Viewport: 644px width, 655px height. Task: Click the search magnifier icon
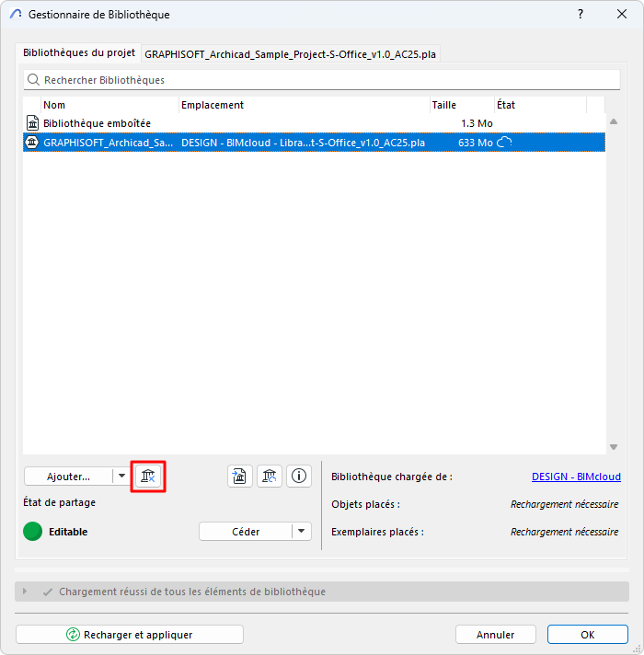(x=33, y=79)
